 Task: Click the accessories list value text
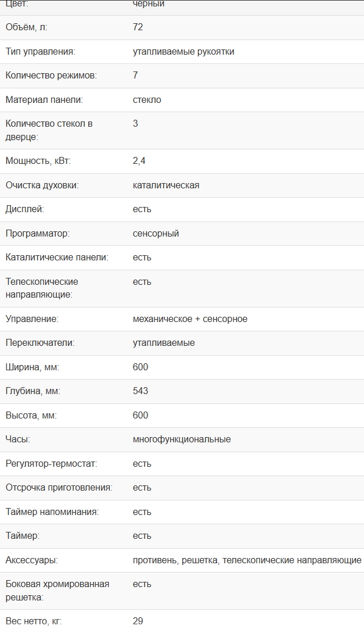pyautogui.click(x=247, y=560)
